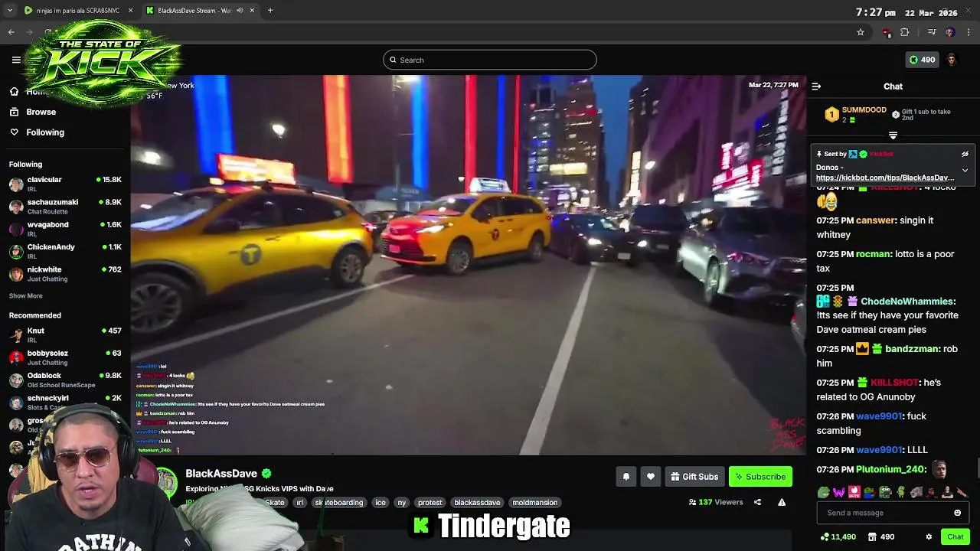Viewport: 980px width, 551px height.
Task: Open the chat shop icon
Action: click(x=872, y=537)
